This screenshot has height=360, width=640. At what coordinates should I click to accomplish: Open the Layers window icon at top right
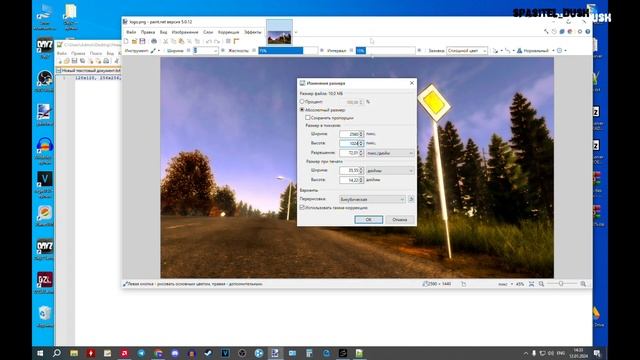click(562, 31)
